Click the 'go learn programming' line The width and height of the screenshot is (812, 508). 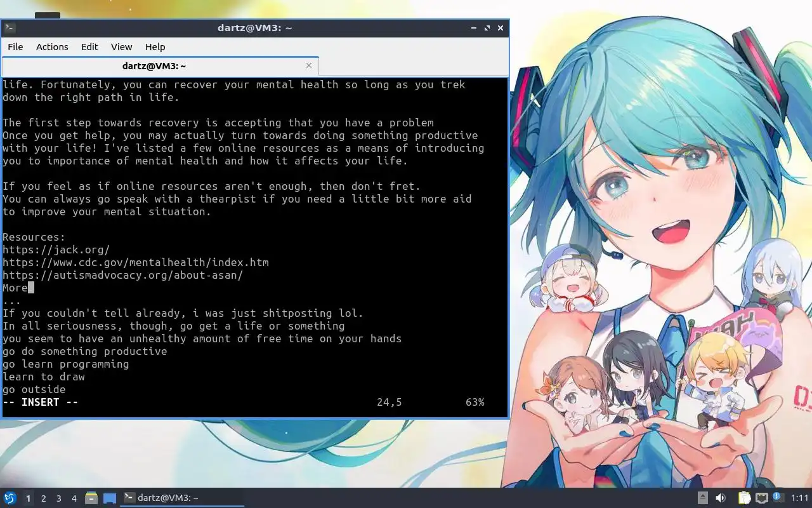pyautogui.click(x=66, y=364)
